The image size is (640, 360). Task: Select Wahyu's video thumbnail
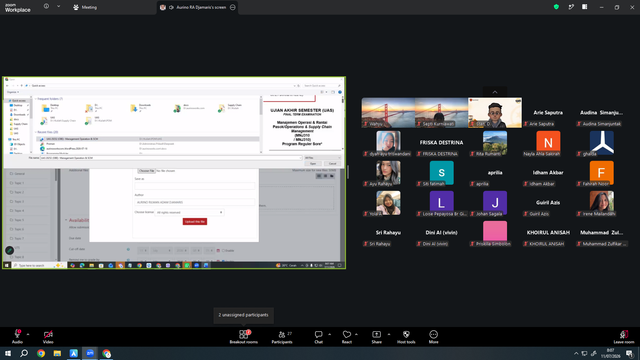[388, 113]
